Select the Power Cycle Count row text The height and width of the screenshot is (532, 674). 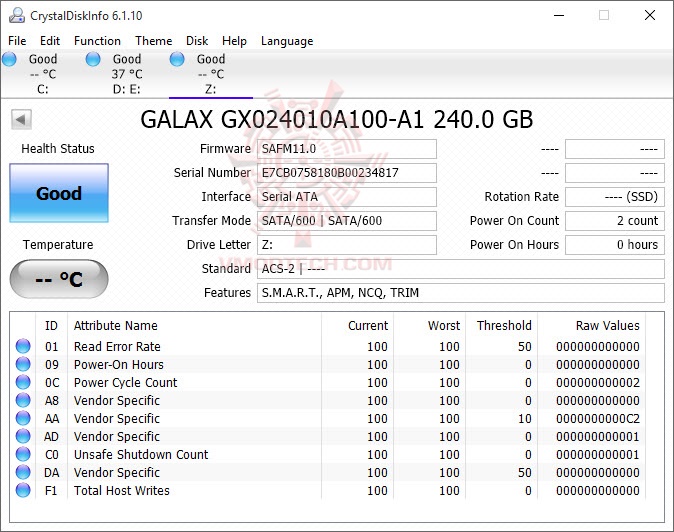[125, 382]
